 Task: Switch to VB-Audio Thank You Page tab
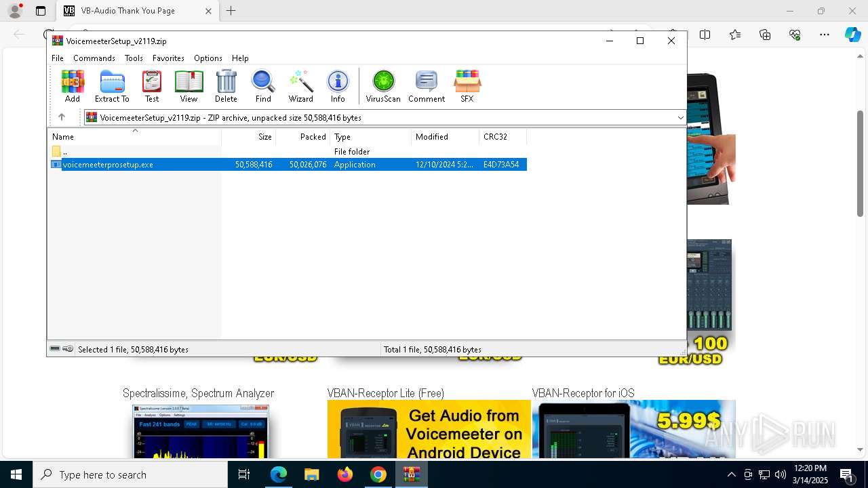(128, 11)
